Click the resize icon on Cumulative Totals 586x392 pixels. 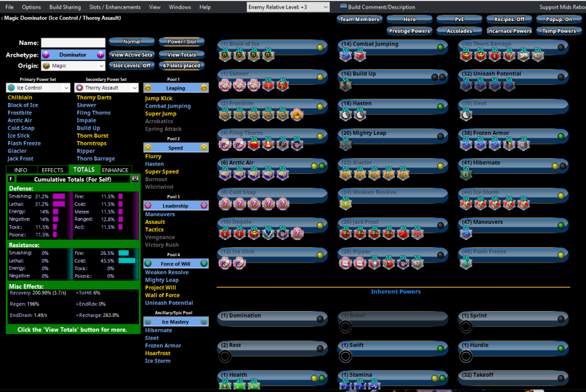(135, 178)
